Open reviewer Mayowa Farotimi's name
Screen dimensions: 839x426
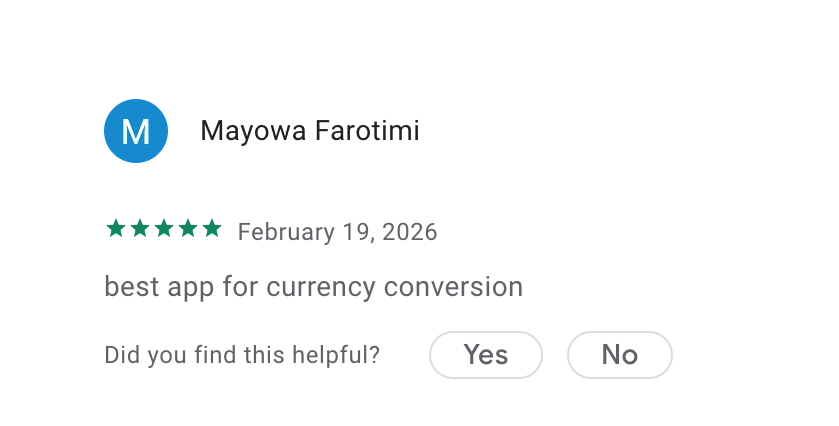tap(310, 131)
